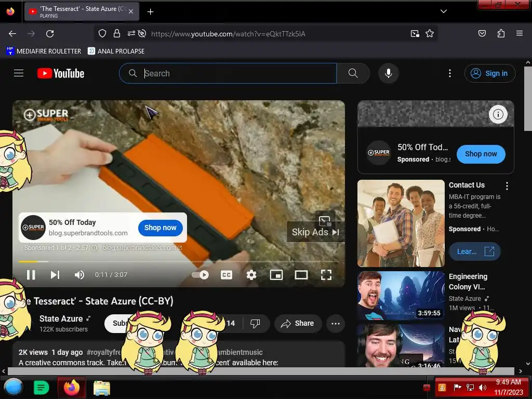Reload the page with the refresh icon

[x=50, y=34]
